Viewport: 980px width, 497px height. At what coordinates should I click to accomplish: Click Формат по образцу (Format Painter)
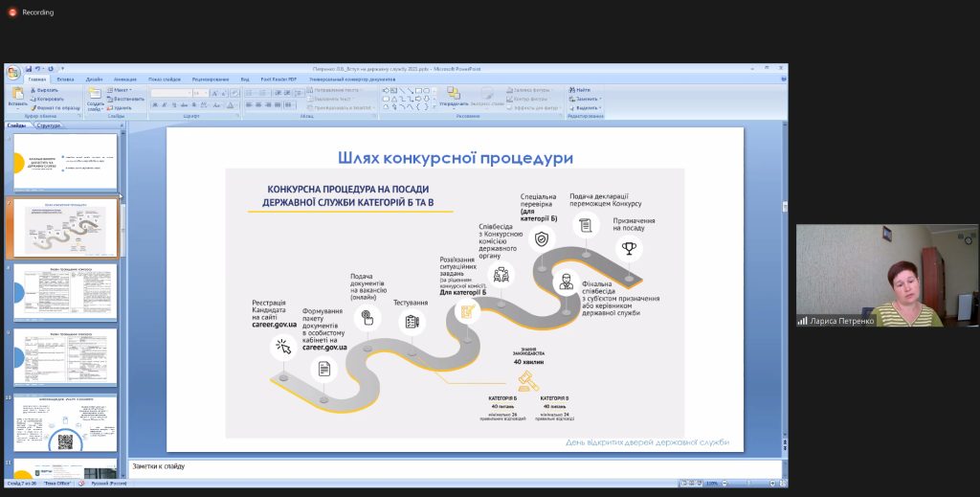click(56, 107)
